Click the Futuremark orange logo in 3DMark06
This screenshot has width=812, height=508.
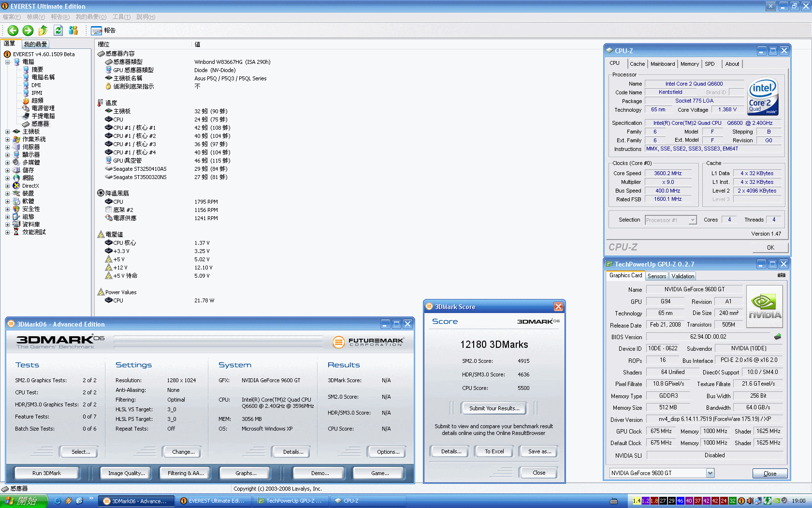click(x=339, y=342)
